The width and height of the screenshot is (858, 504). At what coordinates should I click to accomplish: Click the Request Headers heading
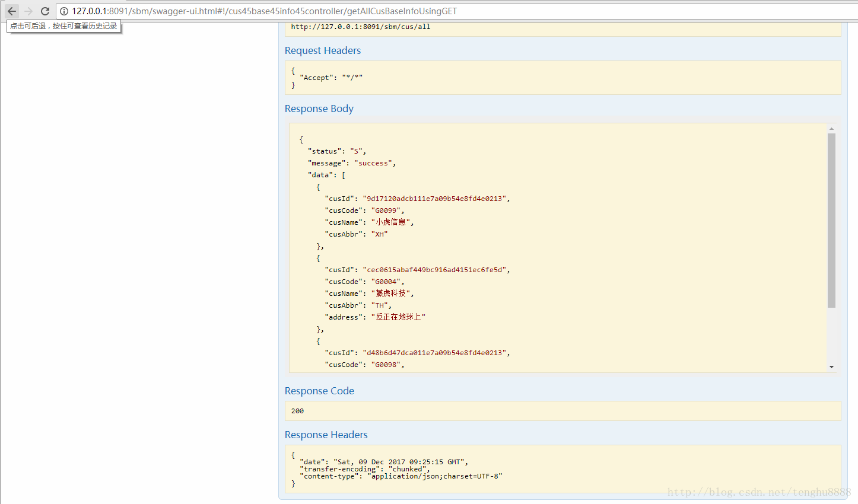tap(323, 50)
